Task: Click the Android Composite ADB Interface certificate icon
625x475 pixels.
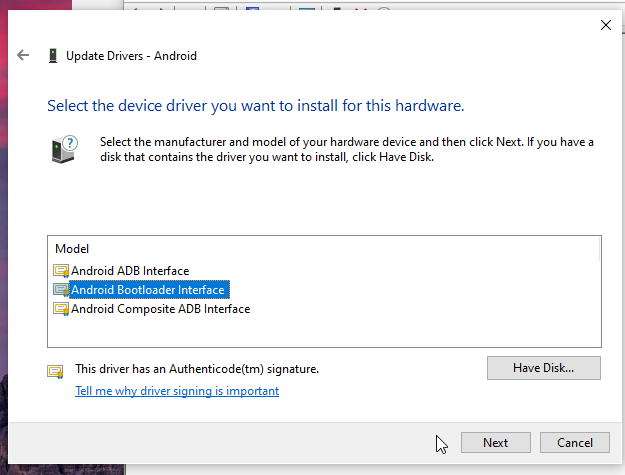Action: [61, 309]
